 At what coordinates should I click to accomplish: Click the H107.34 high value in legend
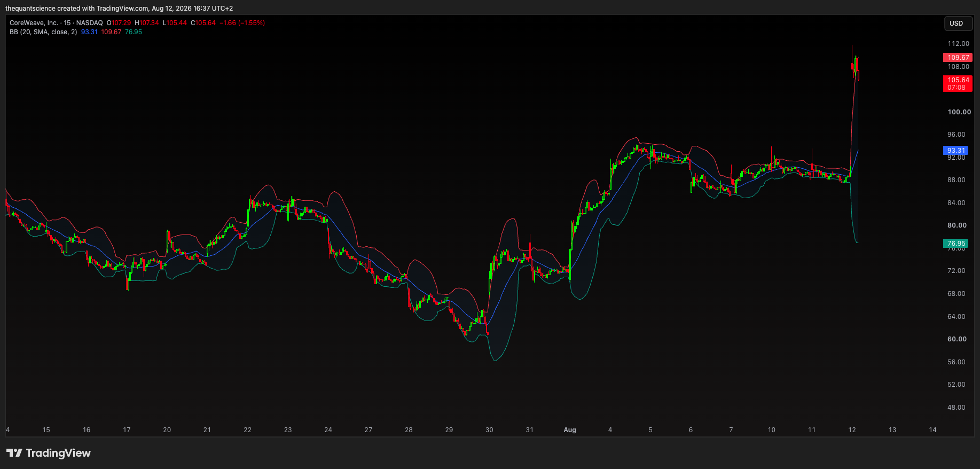coord(147,23)
